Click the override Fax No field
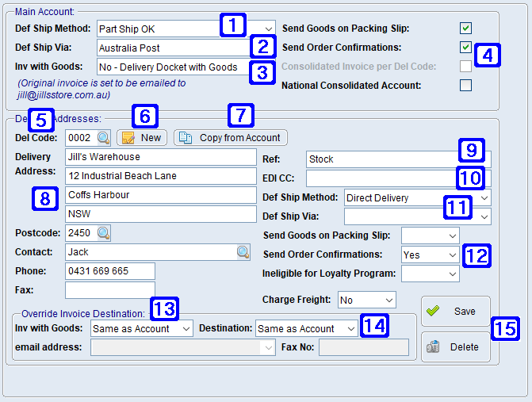 [364, 347]
